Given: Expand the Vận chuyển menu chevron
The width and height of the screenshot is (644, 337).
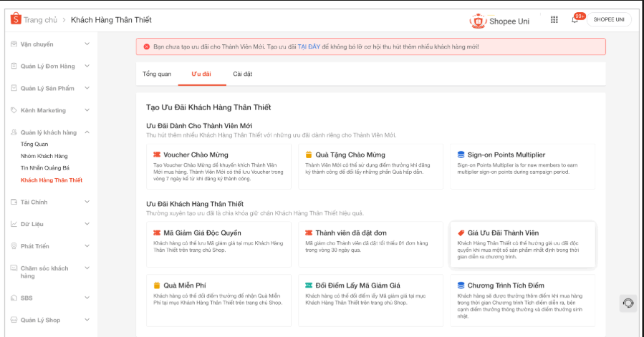Looking at the screenshot, I should pos(87,44).
